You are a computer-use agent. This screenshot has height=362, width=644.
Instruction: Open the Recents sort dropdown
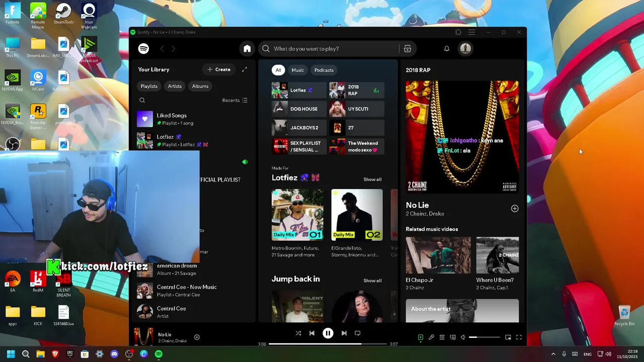(235, 101)
